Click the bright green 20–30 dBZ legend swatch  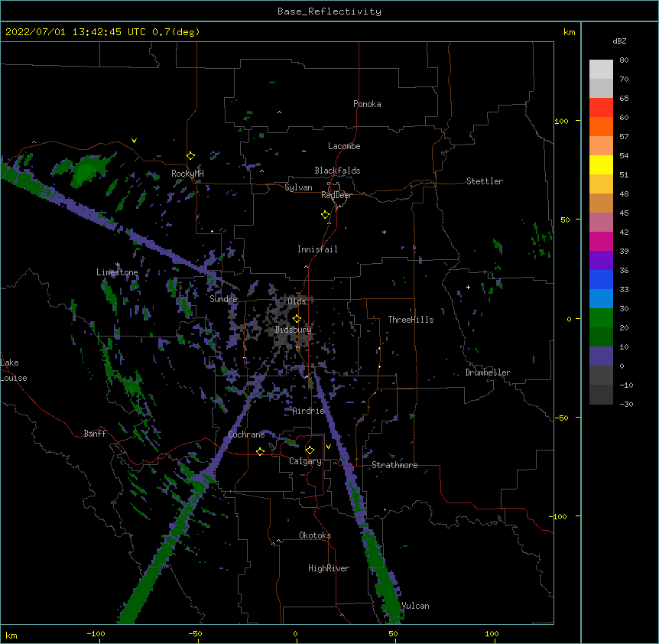coord(601,318)
